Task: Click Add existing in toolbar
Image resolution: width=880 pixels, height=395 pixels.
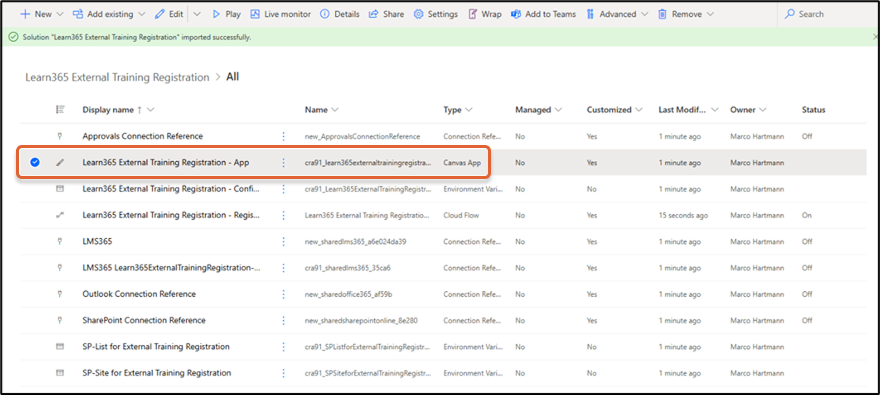Action: click(x=104, y=14)
